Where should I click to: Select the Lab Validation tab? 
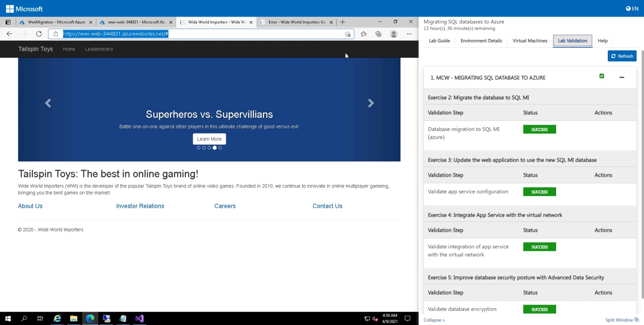[572, 41]
